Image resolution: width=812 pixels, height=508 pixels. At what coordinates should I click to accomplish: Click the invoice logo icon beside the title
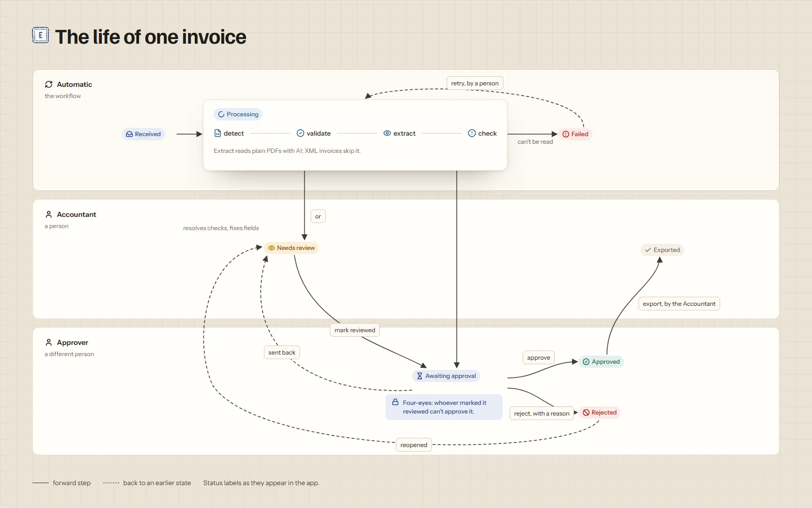click(x=41, y=36)
